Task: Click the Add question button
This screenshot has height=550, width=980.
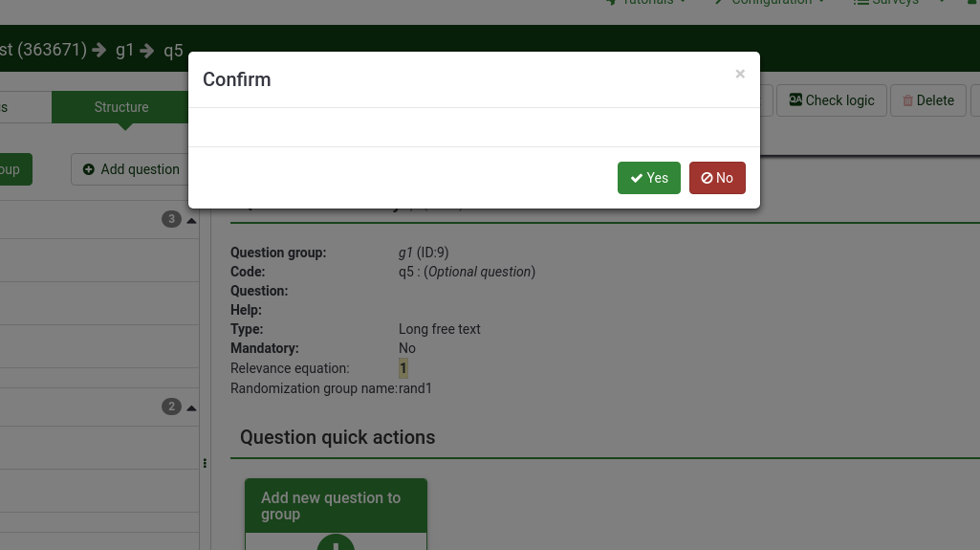Action: coord(131,169)
